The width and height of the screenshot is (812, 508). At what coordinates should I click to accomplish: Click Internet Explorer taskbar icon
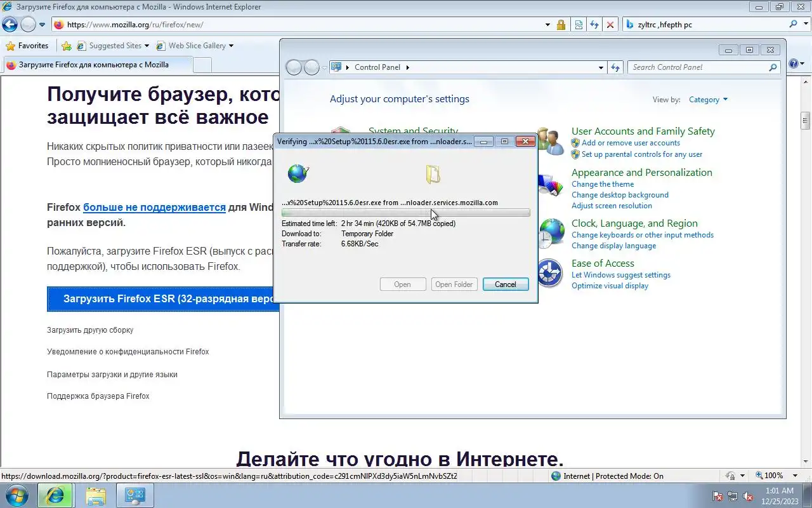55,495
